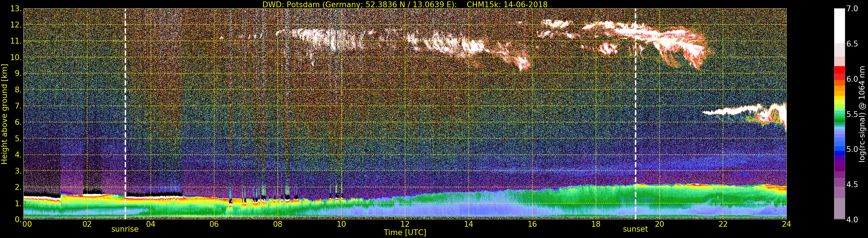Click the time tick label '02'
Screen dimensions: 868x238
[x=87, y=224]
